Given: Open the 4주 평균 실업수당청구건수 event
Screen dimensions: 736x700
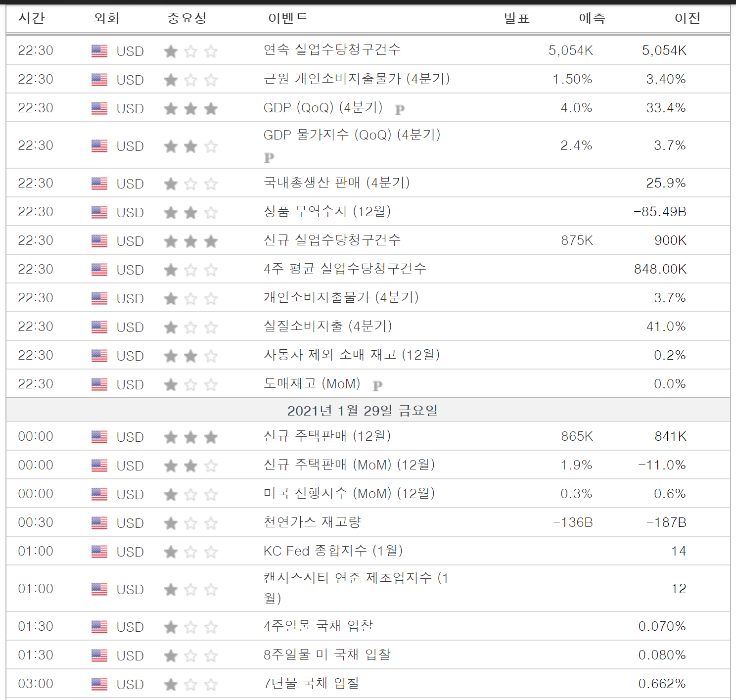Looking at the screenshot, I should [x=345, y=269].
